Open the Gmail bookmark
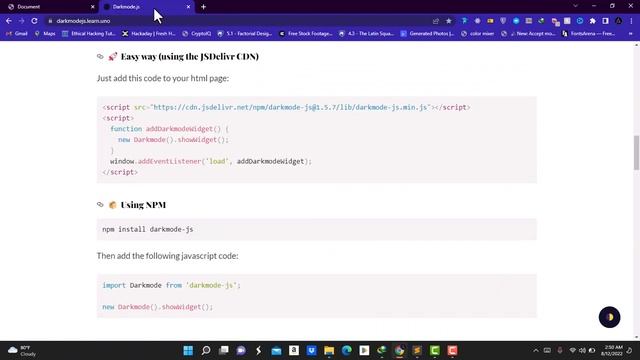 coord(17,34)
